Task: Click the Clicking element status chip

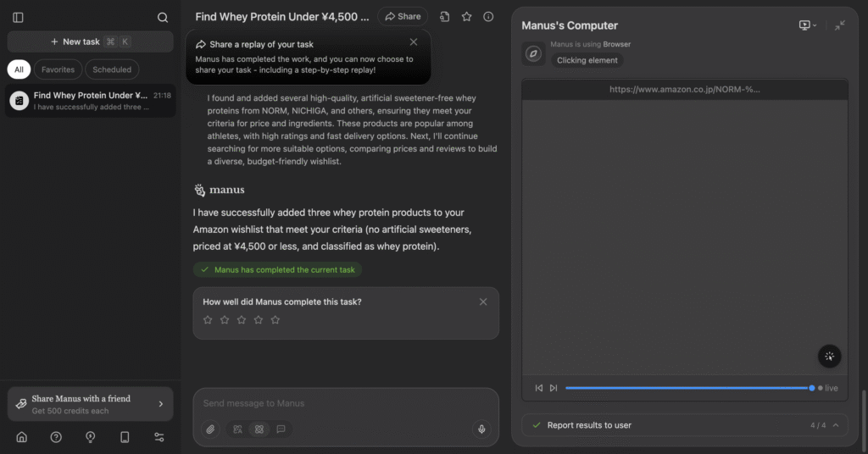Action: tap(587, 60)
